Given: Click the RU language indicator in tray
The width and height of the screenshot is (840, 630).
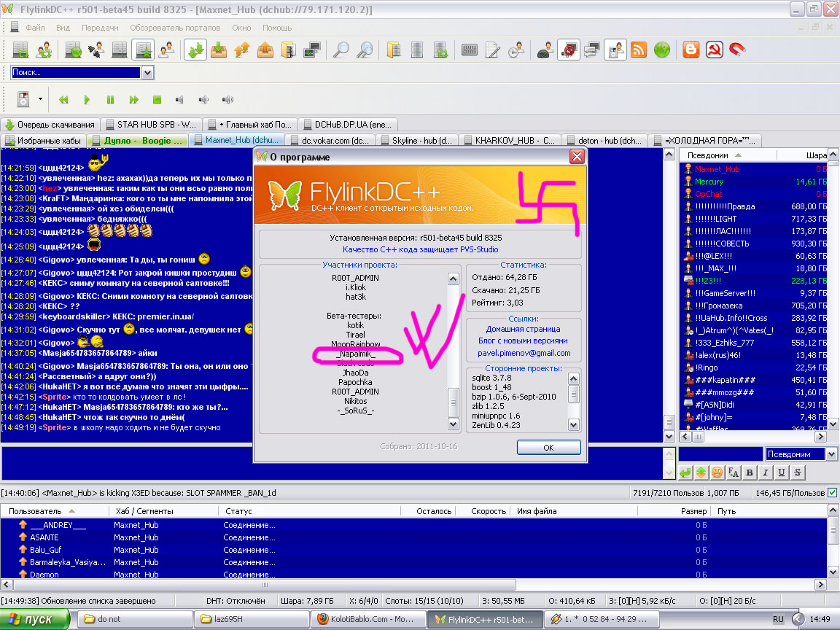Looking at the screenshot, I should 778,619.
